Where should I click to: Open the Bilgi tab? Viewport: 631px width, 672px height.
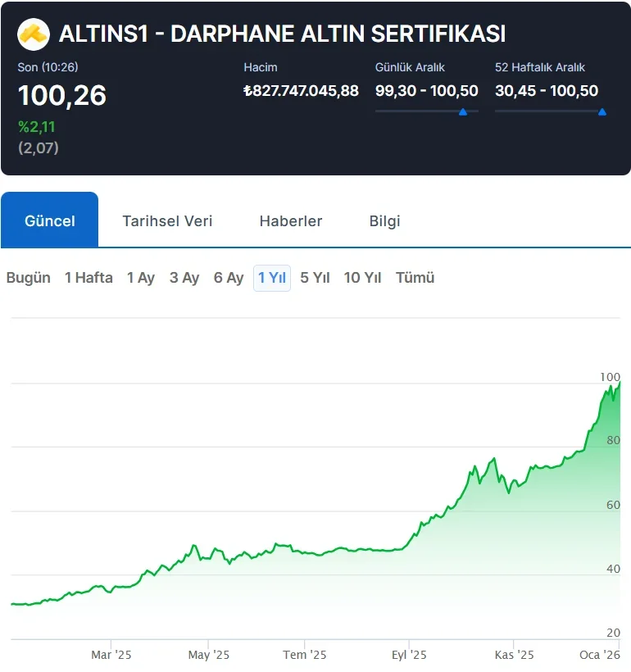(384, 220)
